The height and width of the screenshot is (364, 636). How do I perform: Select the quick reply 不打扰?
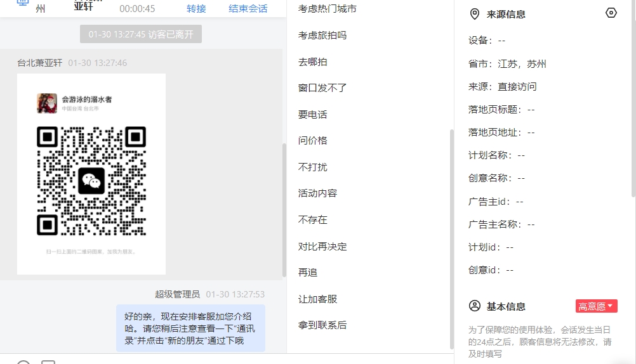(312, 167)
